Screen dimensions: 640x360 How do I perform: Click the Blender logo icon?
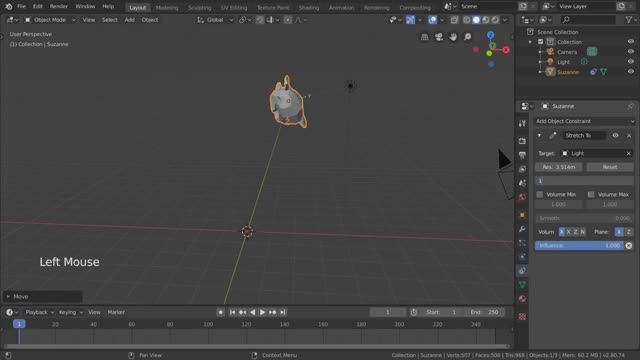click(x=8, y=7)
